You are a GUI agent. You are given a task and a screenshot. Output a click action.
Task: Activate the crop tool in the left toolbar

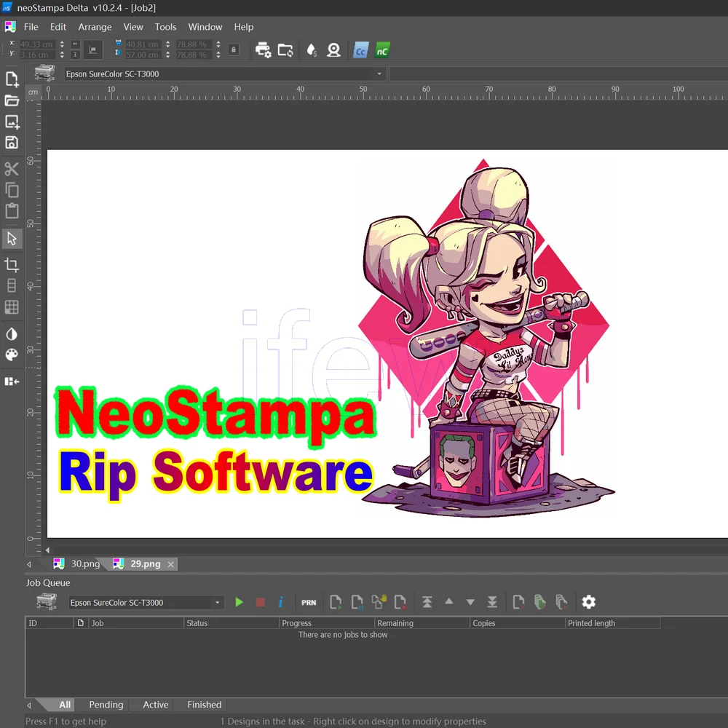11,264
